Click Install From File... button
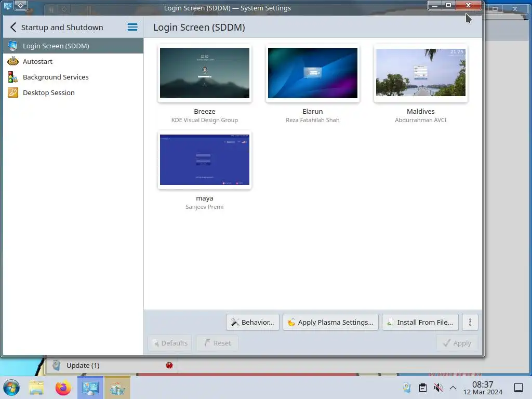Image resolution: width=532 pixels, height=399 pixels. click(x=420, y=322)
